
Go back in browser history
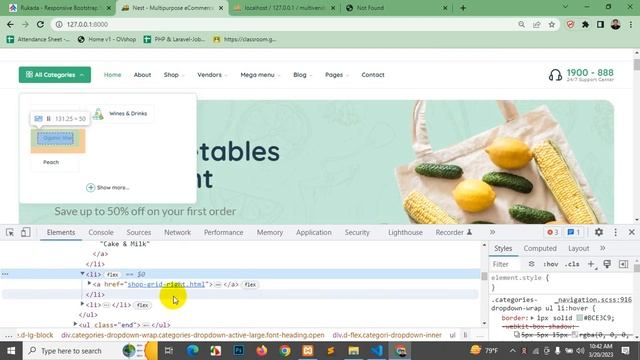(10, 24)
